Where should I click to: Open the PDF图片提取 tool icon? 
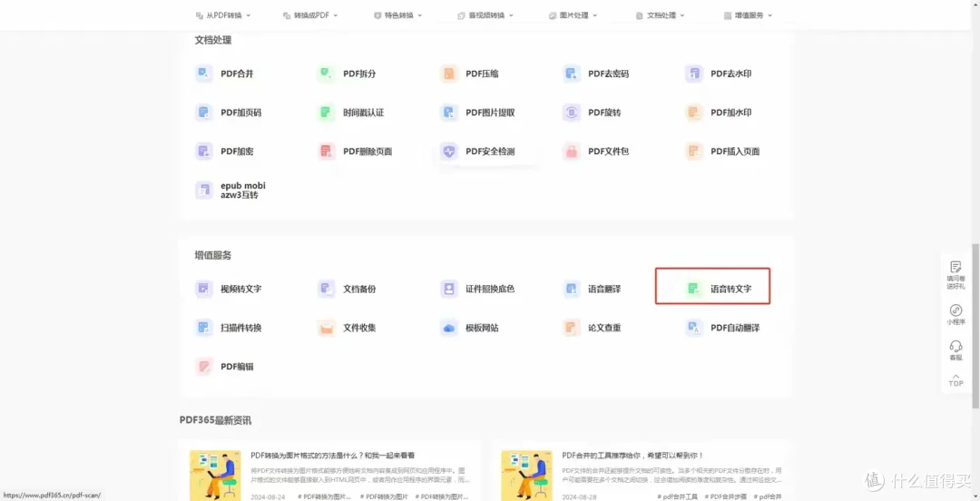pos(449,113)
